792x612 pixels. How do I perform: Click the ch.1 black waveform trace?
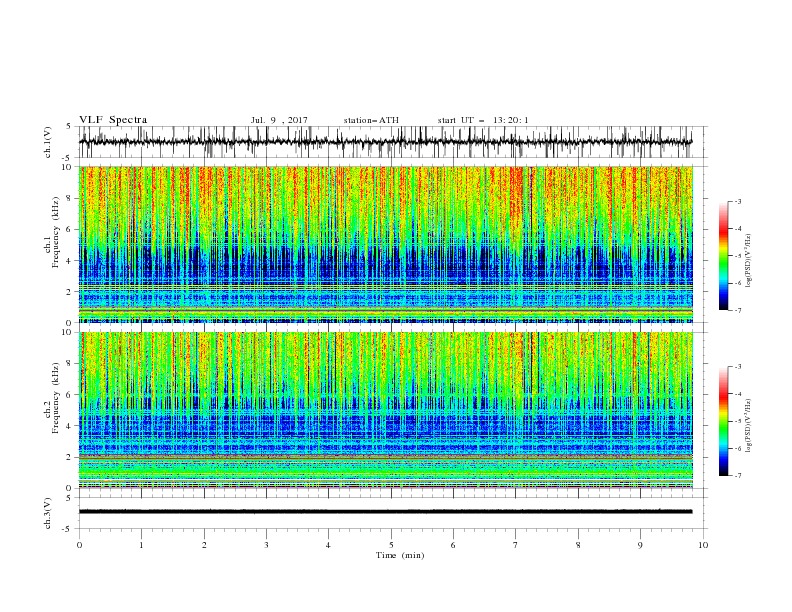(x=385, y=142)
